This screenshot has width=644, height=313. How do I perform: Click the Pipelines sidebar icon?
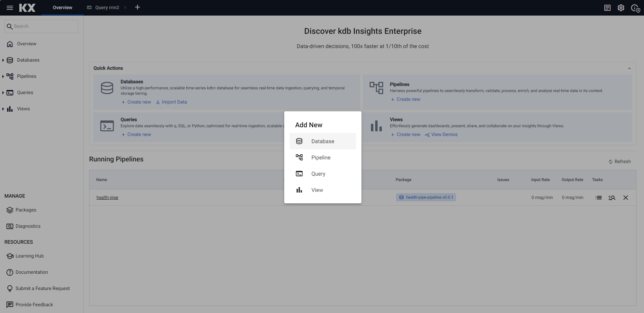[10, 76]
